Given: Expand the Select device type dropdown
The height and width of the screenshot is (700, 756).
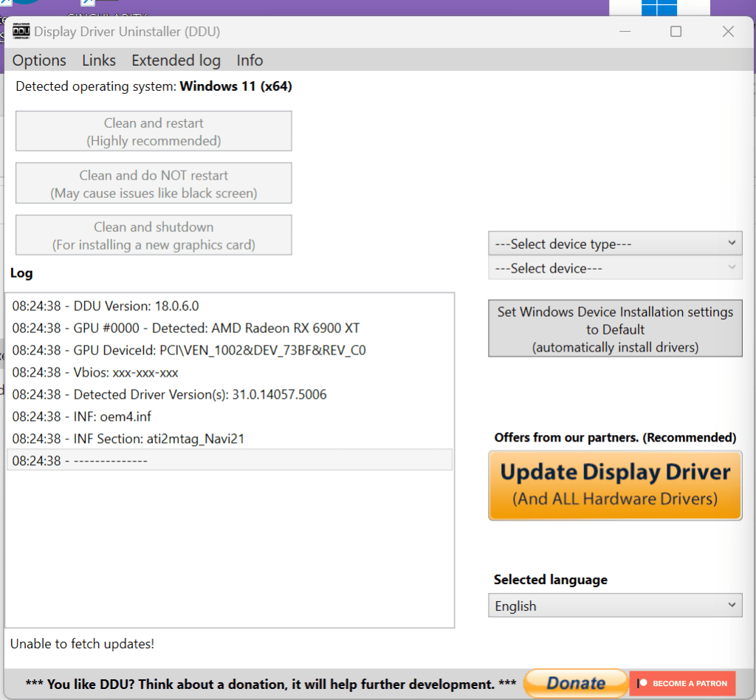Looking at the screenshot, I should tap(615, 244).
